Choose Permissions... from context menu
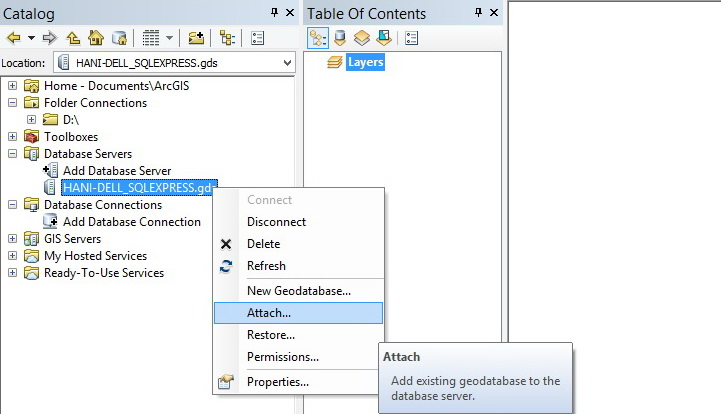The width and height of the screenshot is (721, 414). click(x=298, y=357)
